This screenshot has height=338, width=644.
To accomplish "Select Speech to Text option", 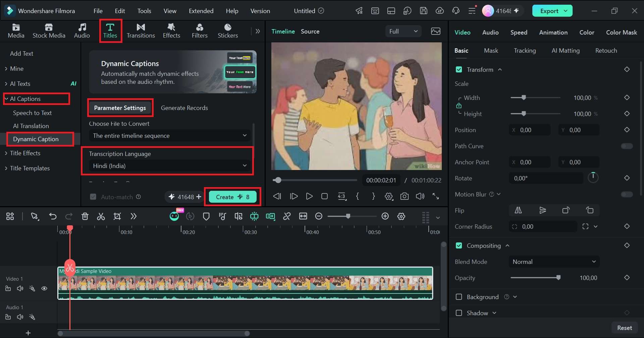I will click(32, 113).
